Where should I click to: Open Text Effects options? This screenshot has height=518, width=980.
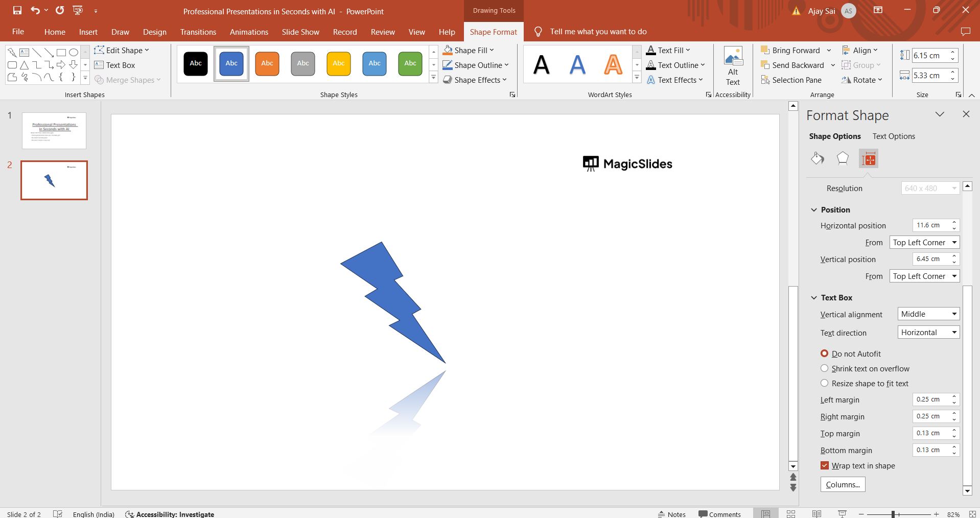[674, 80]
